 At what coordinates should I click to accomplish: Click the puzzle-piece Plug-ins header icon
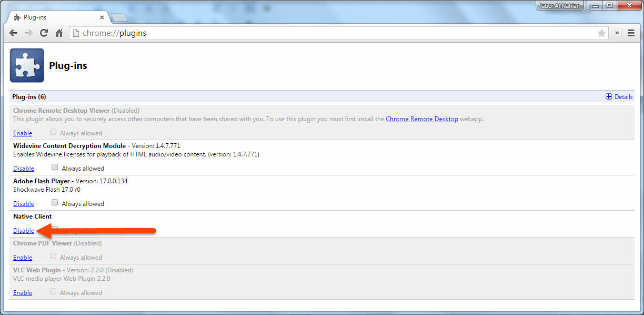click(26, 65)
